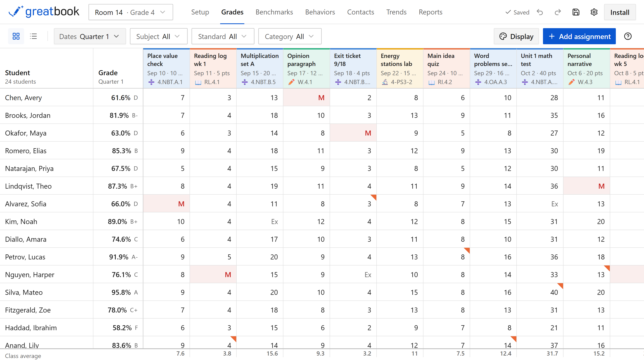Select Alvarez, Sofia's missing Place value cell
644x362 pixels.
click(166, 204)
